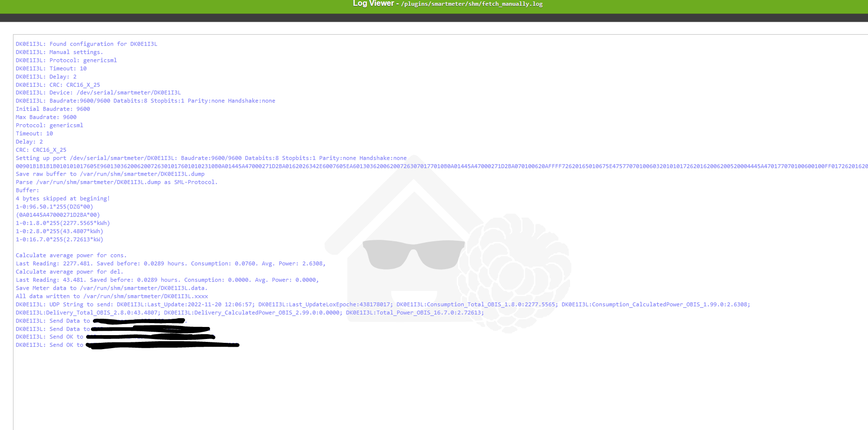Click the "UDP String to send" log line

pos(383,304)
